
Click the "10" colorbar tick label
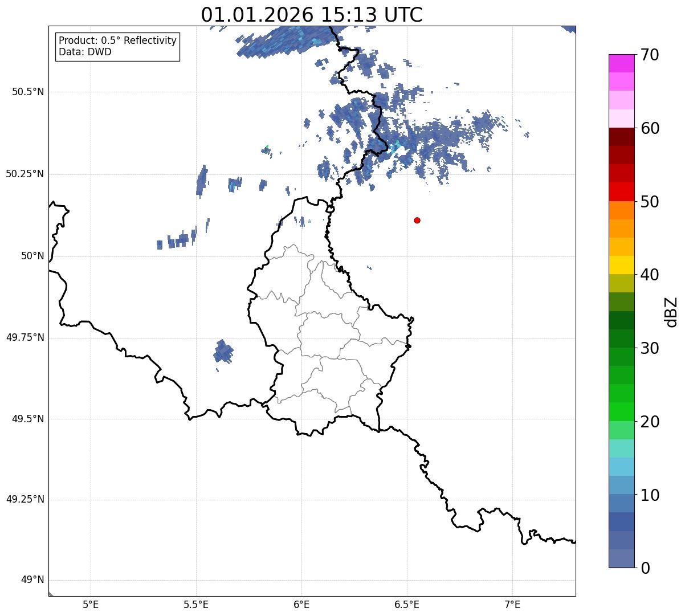[650, 495]
